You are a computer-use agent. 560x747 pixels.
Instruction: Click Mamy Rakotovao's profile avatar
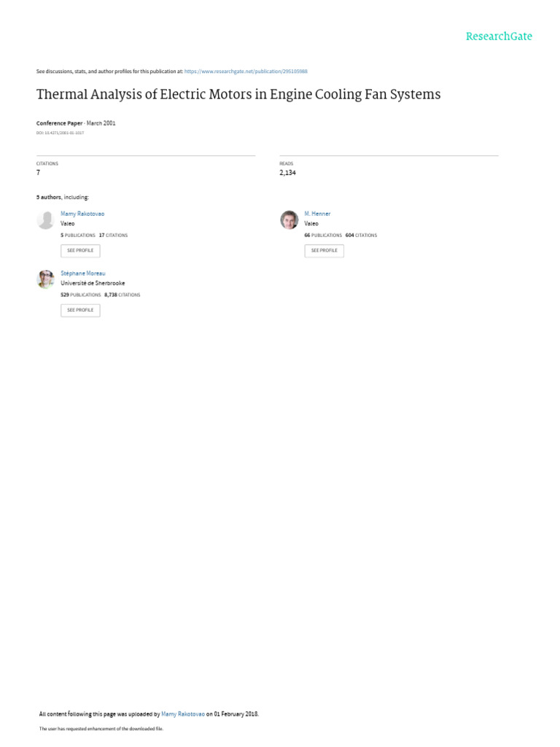coord(46,220)
